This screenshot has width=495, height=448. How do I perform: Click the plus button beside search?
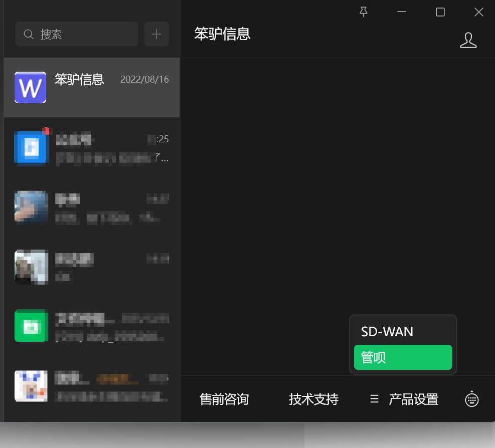[x=156, y=34]
